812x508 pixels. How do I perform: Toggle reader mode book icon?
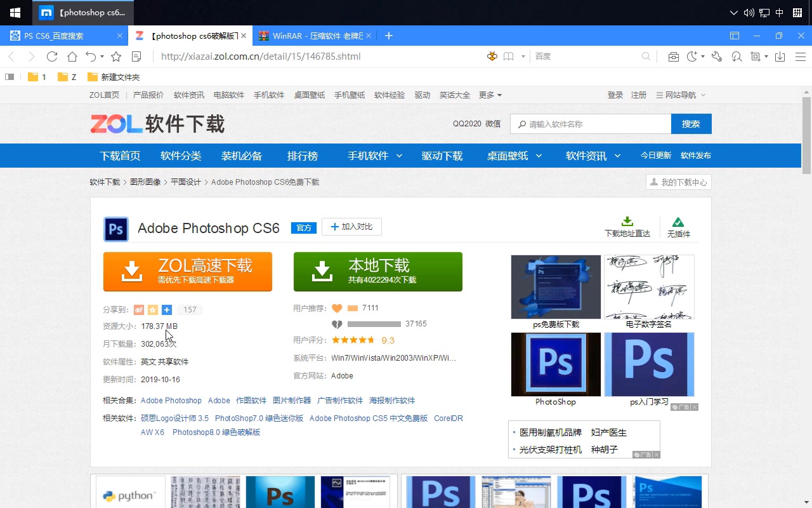[508, 57]
